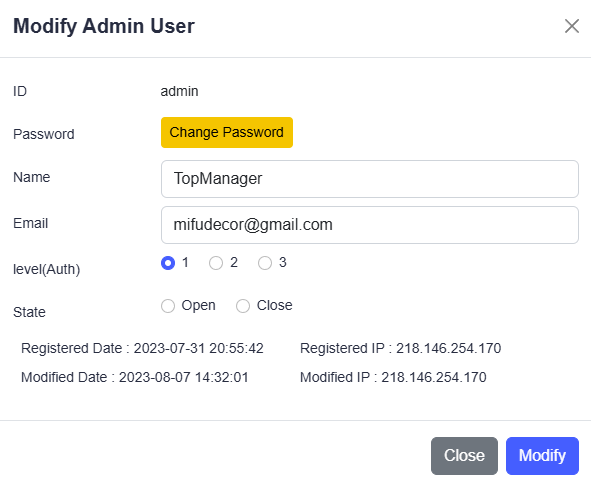Image resolution: width=591 pixels, height=485 pixels.
Task: Click Modified IP 218.146.254.170 text
Action: (393, 377)
